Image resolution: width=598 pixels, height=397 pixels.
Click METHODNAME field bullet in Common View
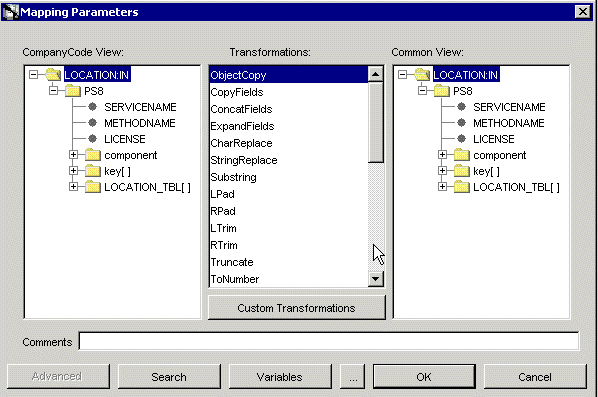[x=461, y=123]
